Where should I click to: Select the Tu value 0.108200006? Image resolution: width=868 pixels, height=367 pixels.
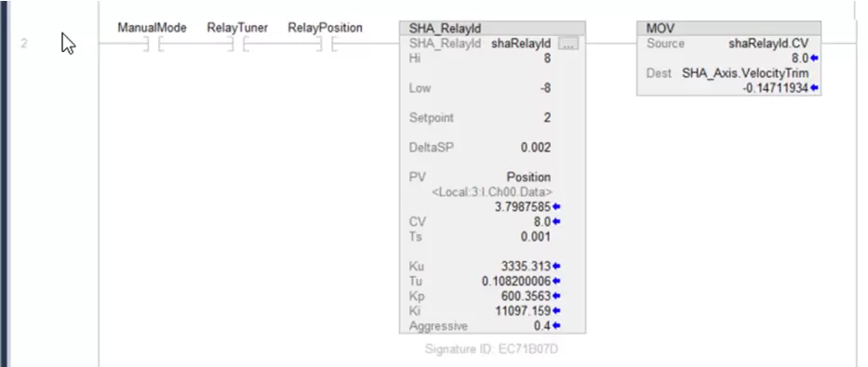coord(516,282)
